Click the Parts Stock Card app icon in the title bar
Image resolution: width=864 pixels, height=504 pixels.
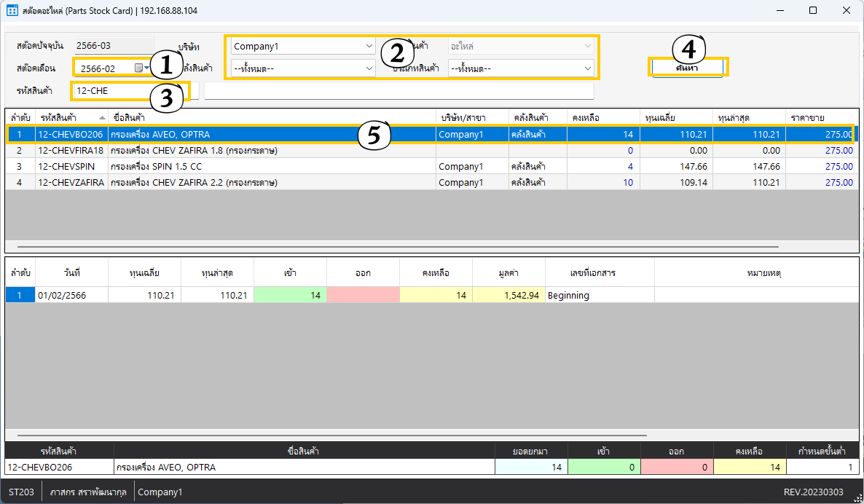[12, 11]
